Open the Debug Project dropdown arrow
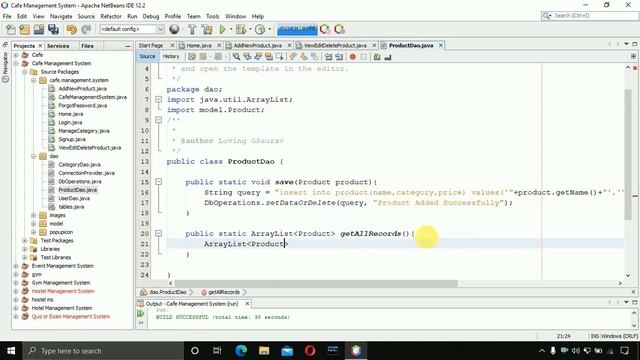 (x=249, y=29)
